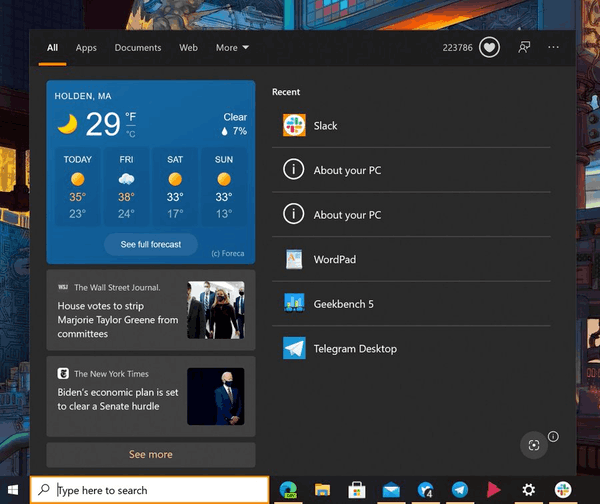Open Microsoft Store from the taskbar
The height and width of the screenshot is (504, 600).
tap(357, 490)
